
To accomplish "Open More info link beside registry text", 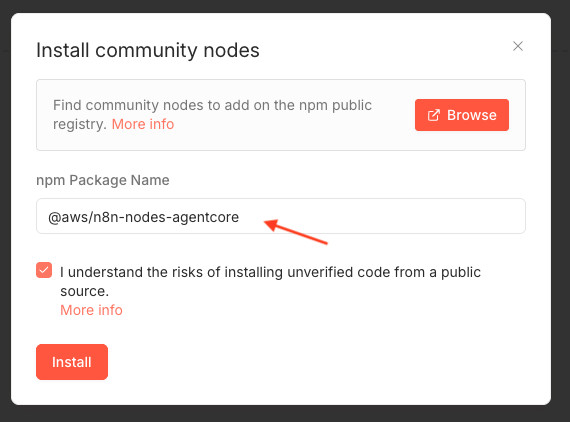I will point(143,124).
